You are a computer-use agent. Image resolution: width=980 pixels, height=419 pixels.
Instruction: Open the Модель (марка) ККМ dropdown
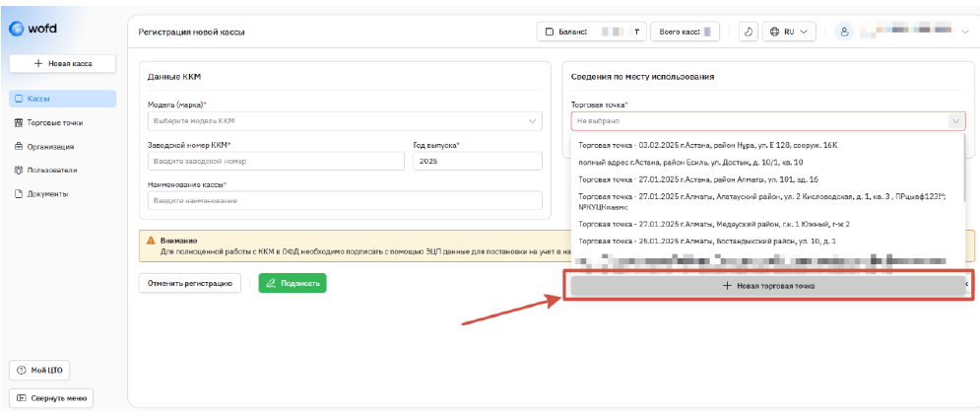(x=345, y=121)
